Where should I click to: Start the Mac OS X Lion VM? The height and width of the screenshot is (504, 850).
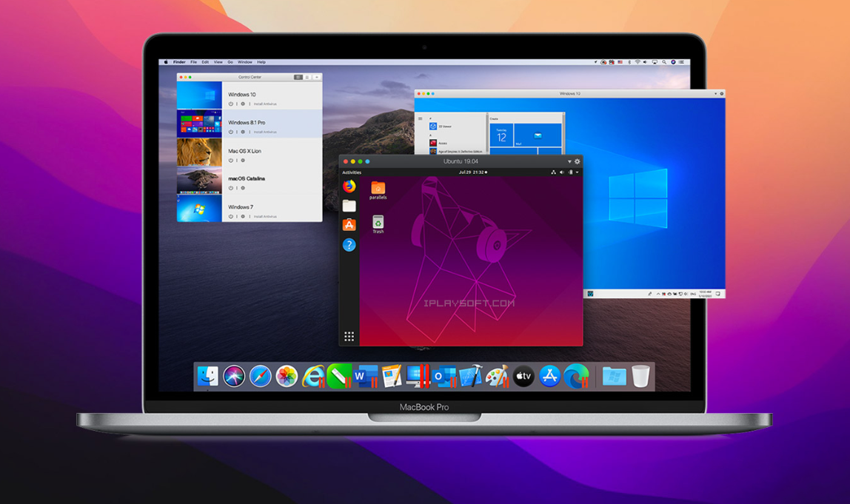pyautogui.click(x=230, y=161)
